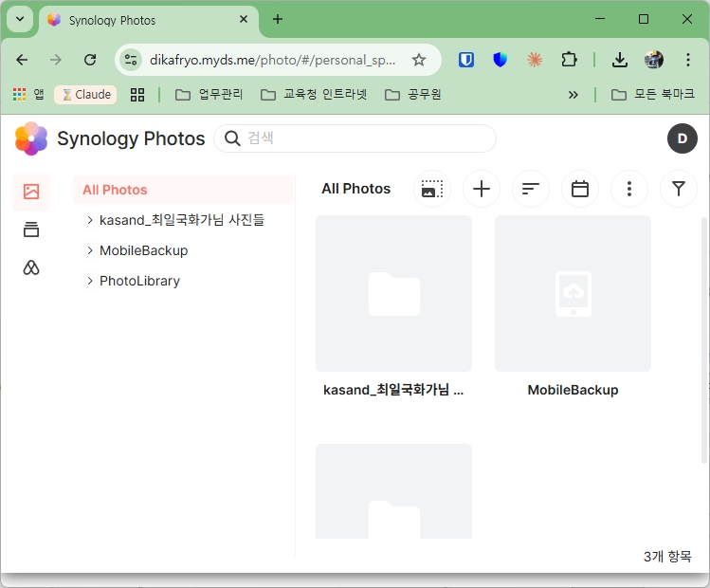
Task: Open the tab search dropdown arrow
Action: 20,19
